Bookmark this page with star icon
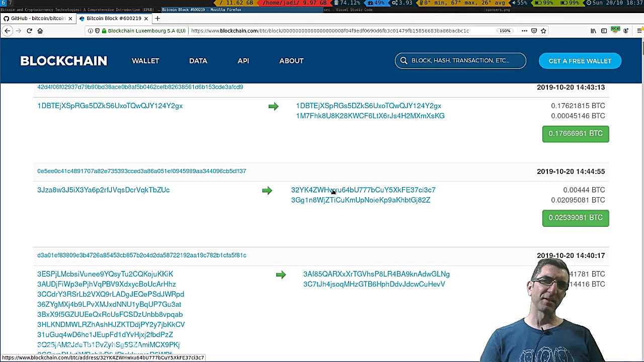Screen dimensions: 644x362 [x=543, y=31]
